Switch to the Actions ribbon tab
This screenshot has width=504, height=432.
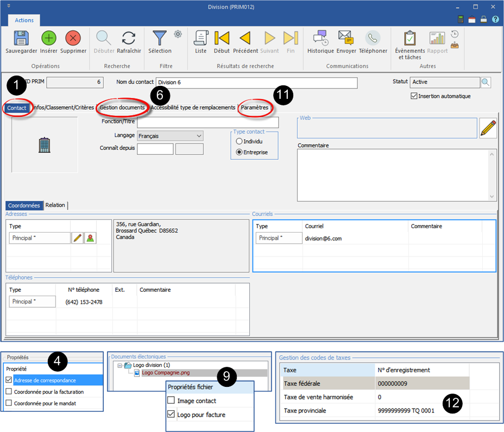pyautogui.click(x=24, y=20)
